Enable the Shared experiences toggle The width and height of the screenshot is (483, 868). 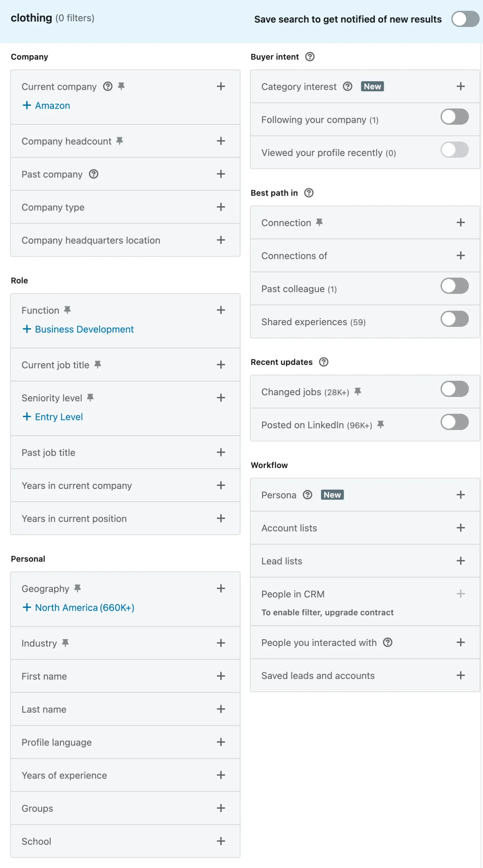coord(454,319)
